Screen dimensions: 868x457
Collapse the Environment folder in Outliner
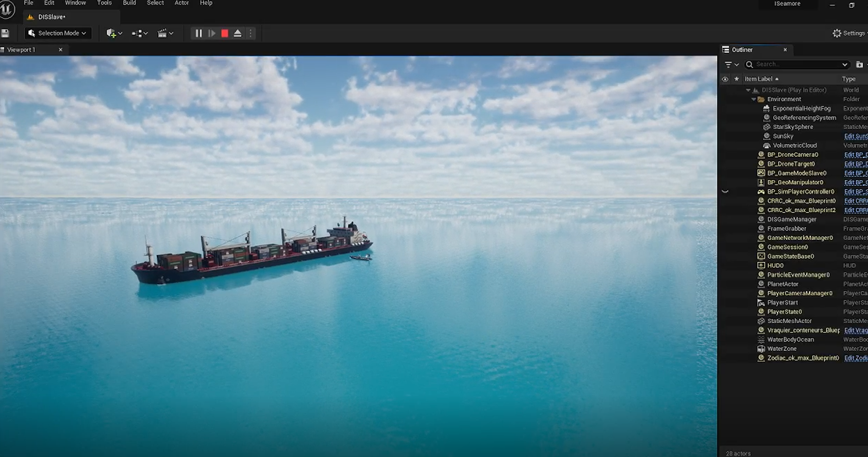754,99
